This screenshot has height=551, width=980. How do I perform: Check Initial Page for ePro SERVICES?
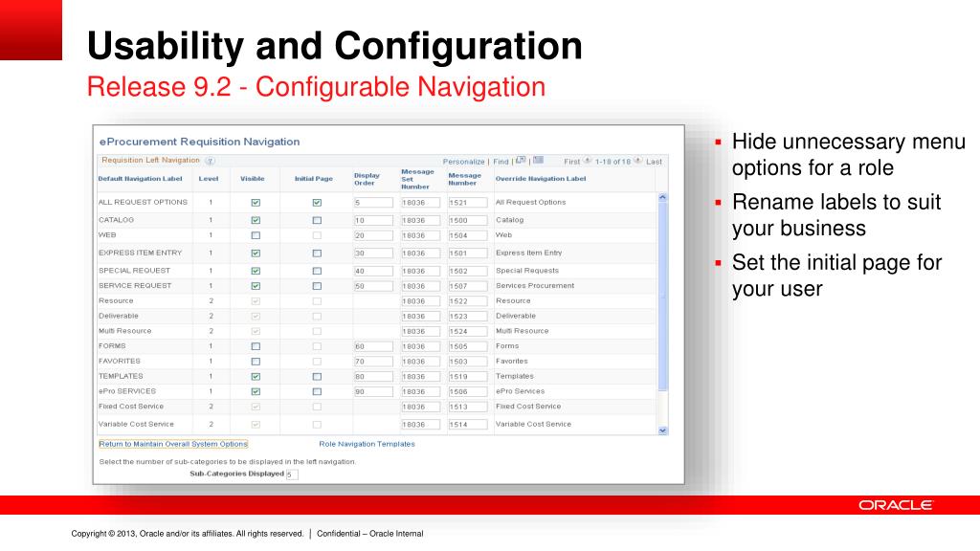pyautogui.click(x=317, y=391)
